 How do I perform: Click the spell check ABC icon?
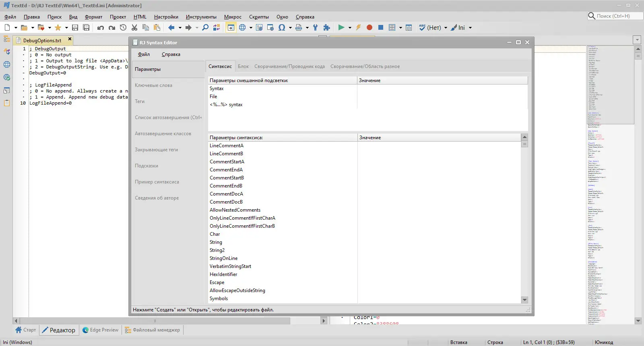422,27
